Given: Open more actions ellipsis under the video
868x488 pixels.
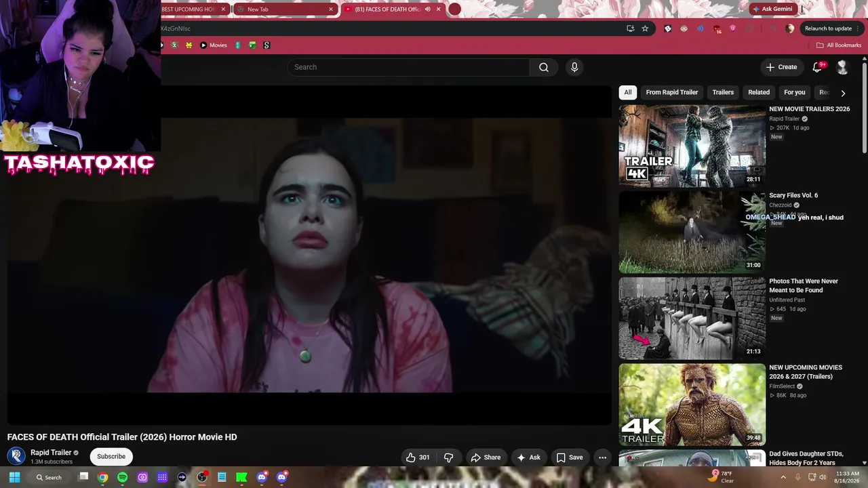Looking at the screenshot, I should pyautogui.click(x=602, y=457).
